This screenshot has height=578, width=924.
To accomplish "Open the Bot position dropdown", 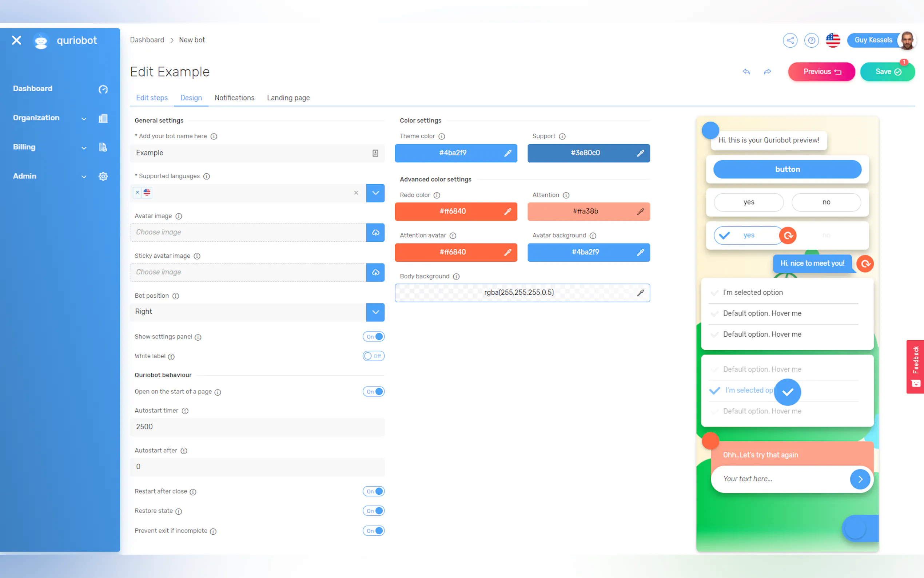I will coord(375,312).
